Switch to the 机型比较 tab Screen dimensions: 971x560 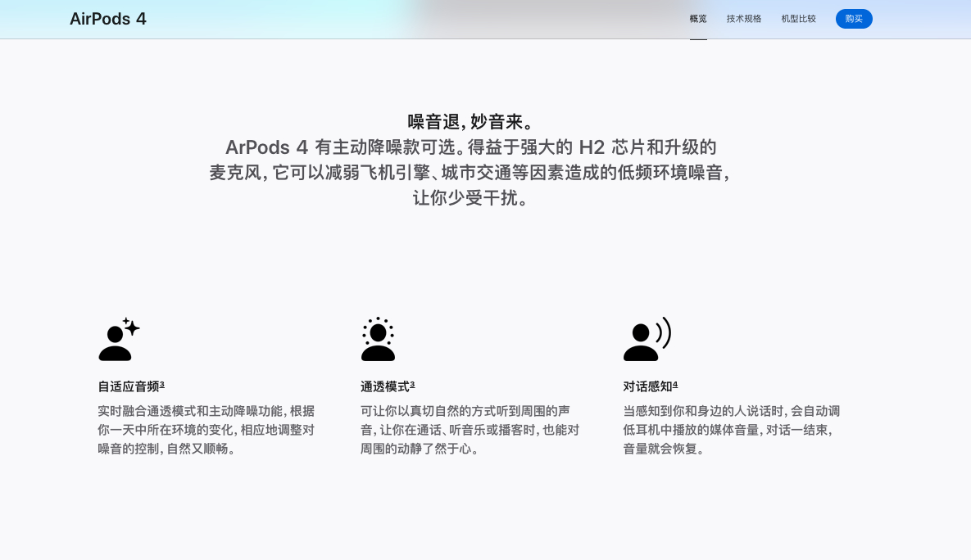tap(798, 19)
